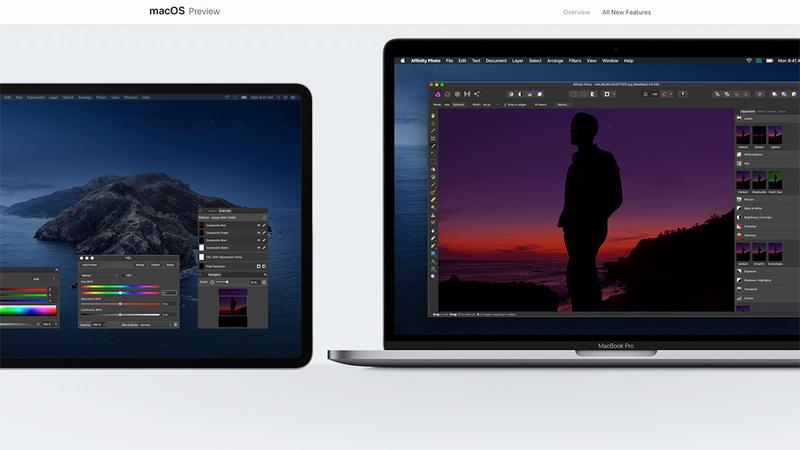Select the Export persona share icon
Viewport: 800px width, 450px height.
tap(477, 94)
